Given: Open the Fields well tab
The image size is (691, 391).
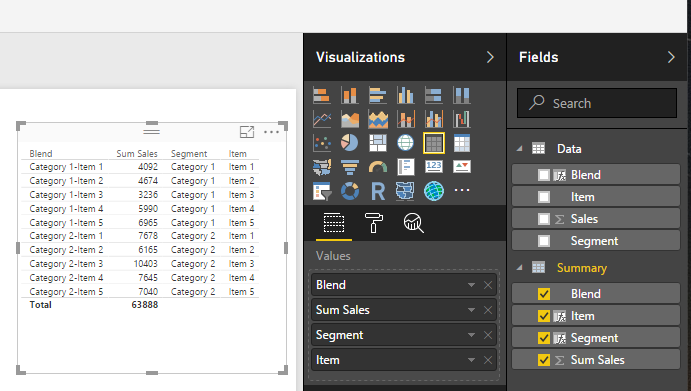Looking at the screenshot, I should 334,223.
